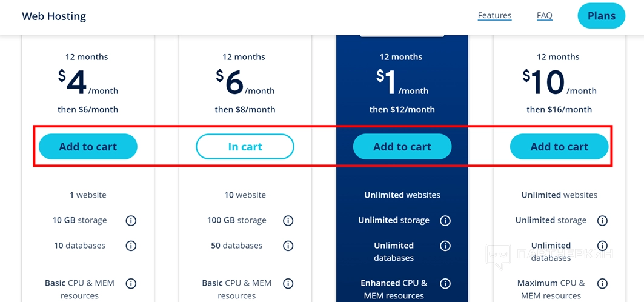
Task: Click the Web Hosting page title
Action: pos(54,16)
